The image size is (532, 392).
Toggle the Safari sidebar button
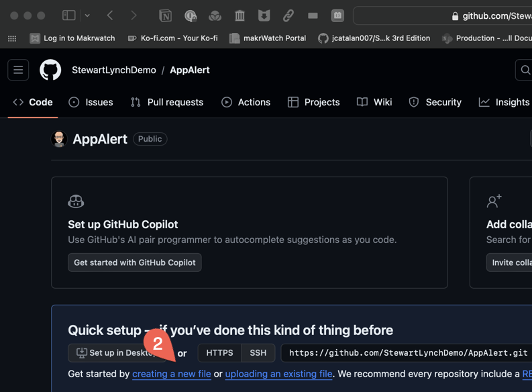coord(69,15)
